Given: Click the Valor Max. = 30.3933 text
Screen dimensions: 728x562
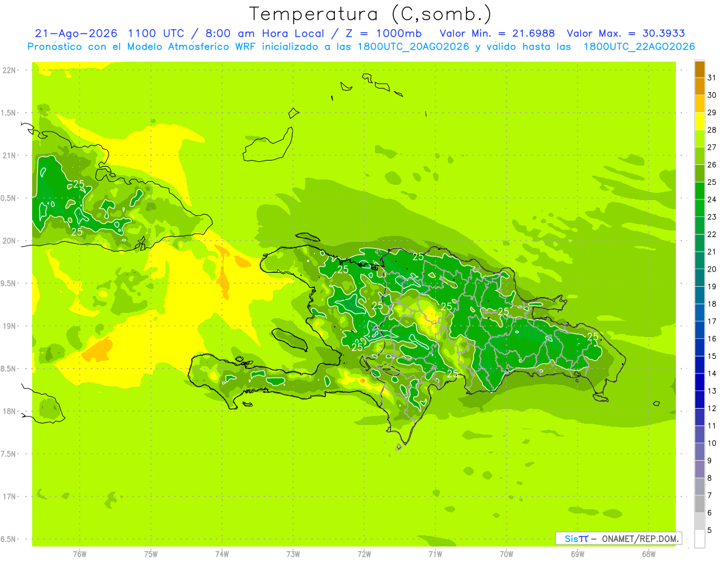Looking at the screenshot, I should click(625, 33).
